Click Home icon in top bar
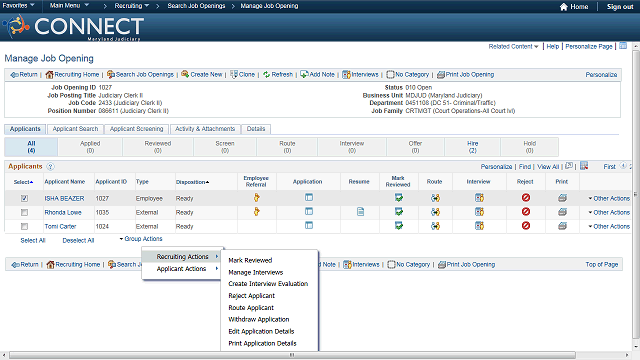640x360 pixels. (x=564, y=7)
